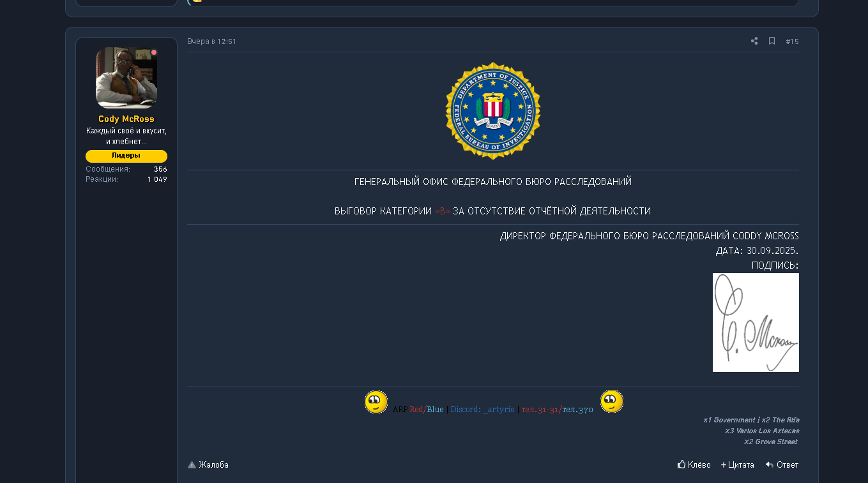Click the ПОДПИСЬ: label
The width and height of the screenshot is (868, 483).
[775, 265]
